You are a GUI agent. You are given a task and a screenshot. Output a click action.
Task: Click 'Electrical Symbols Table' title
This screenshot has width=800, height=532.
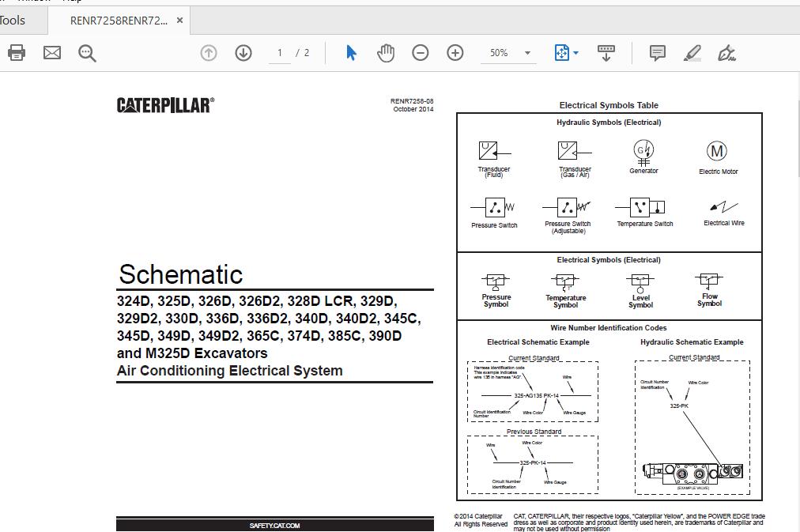coord(609,105)
